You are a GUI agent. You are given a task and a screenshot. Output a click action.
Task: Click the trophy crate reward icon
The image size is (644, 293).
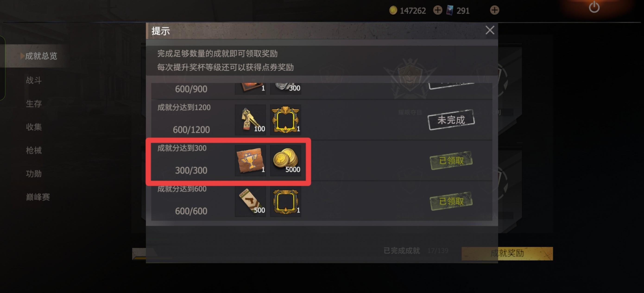pyautogui.click(x=250, y=161)
